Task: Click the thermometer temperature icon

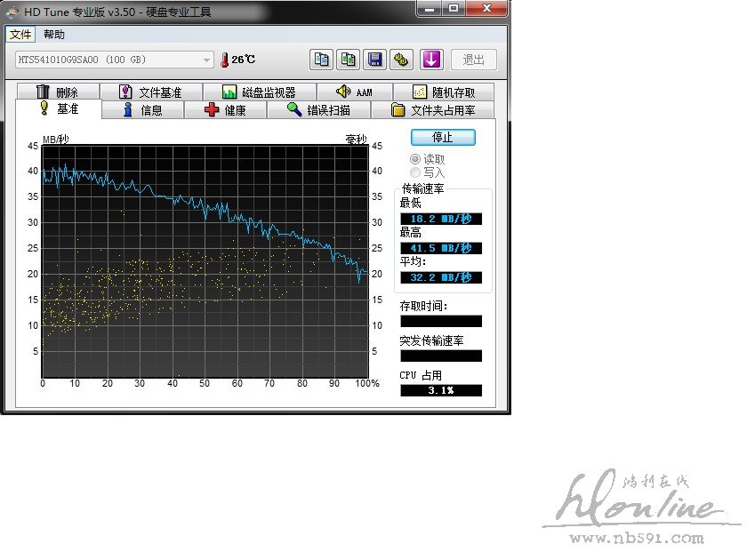Action: 224,60
